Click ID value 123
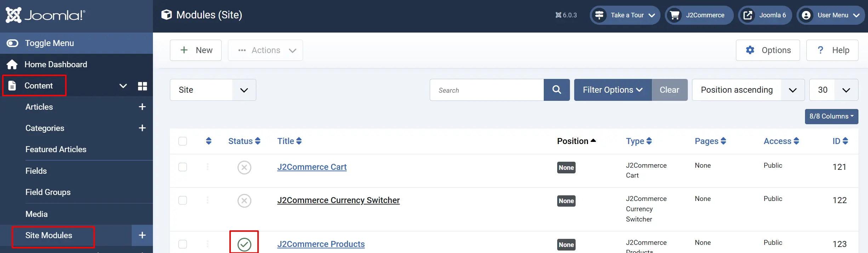The image size is (868, 253). tap(839, 244)
